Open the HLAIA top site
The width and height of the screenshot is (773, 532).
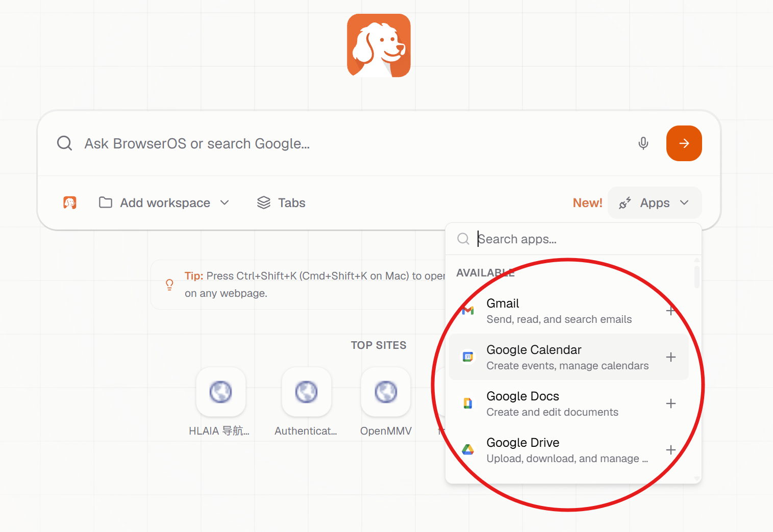pos(220,392)
